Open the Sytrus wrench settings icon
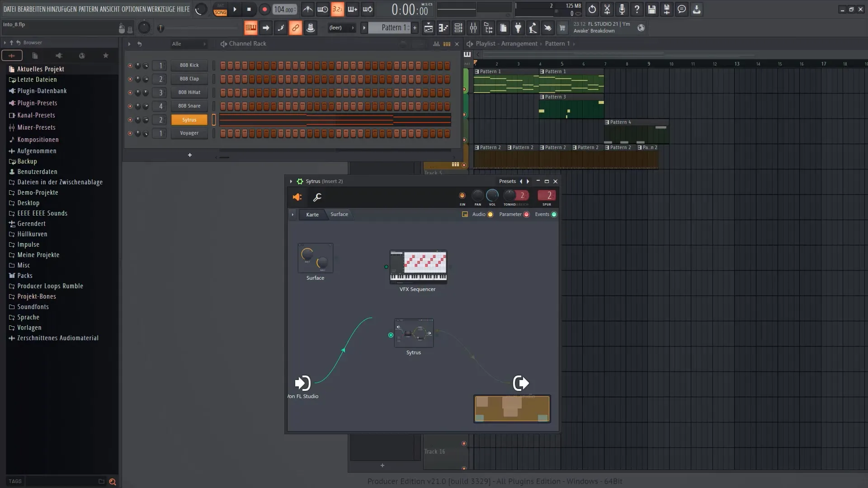This screenshot has width=868, height=488. (x=317, y=197)
